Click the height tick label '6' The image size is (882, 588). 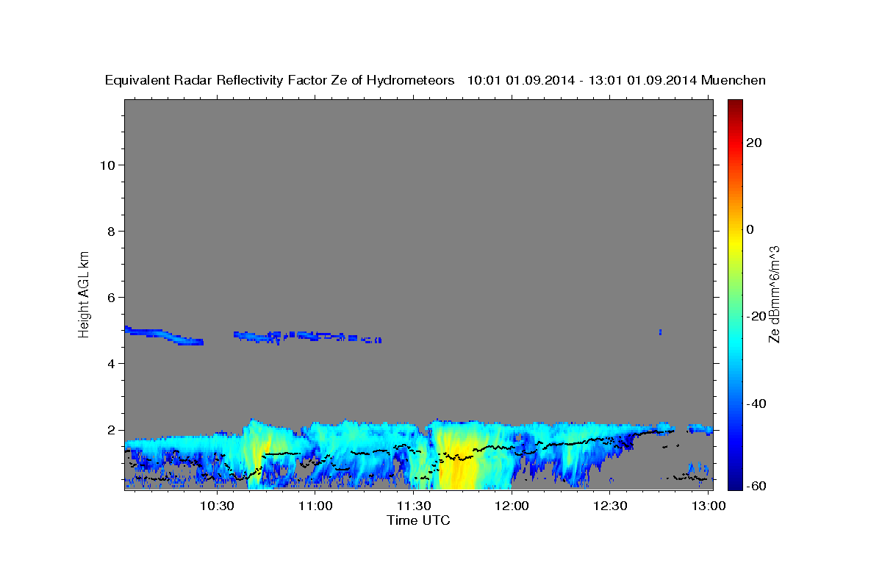click(112, 298)
